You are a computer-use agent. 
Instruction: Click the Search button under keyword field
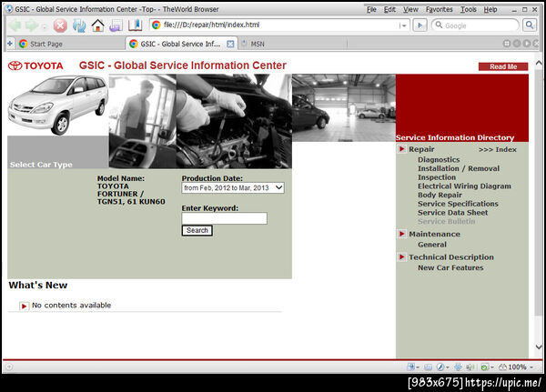click(x=197, y=230)
